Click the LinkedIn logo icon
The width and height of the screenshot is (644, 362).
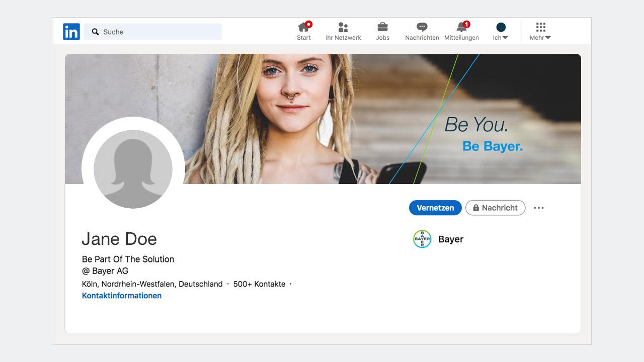coord(71,32)
